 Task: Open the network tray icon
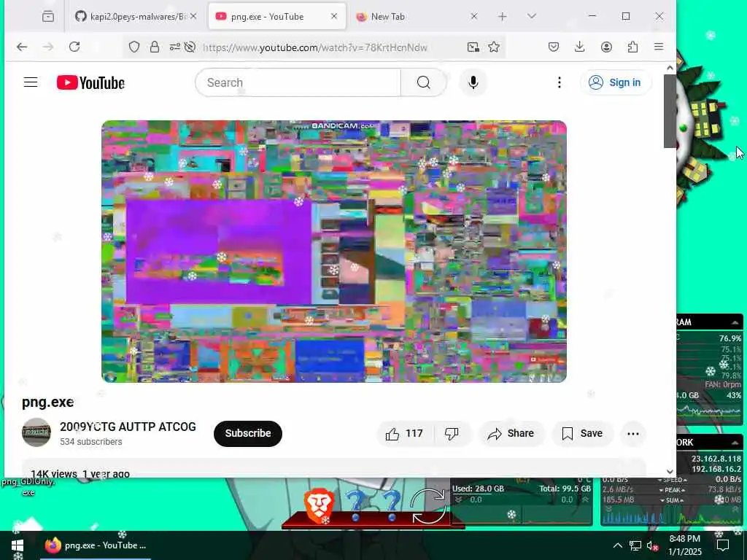click(635, 545)
